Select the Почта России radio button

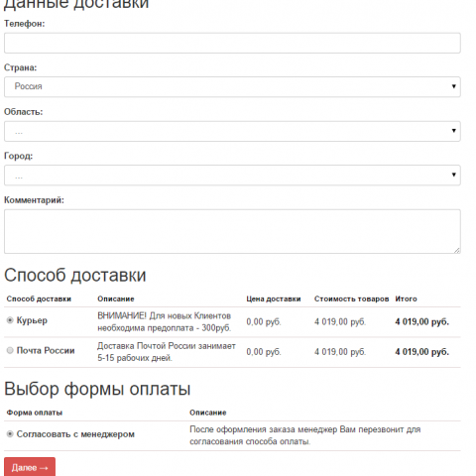click(x=10, y=350)
